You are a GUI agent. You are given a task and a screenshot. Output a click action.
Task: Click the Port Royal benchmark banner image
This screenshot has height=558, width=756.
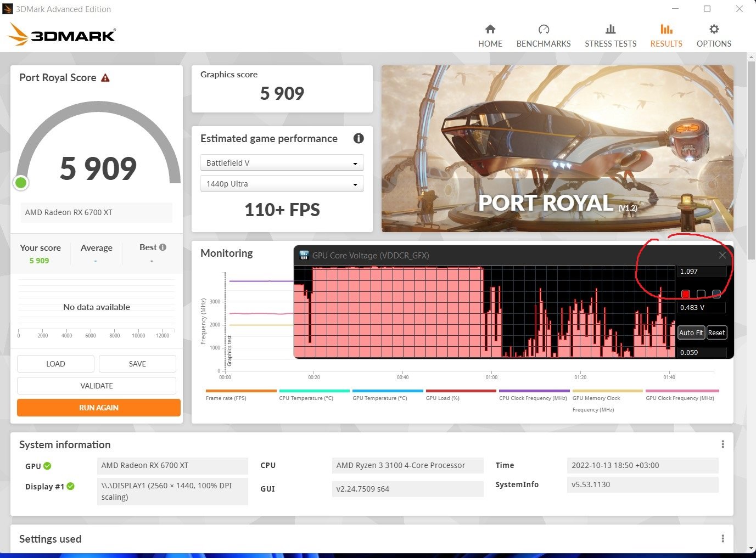[x=557, y=149]
